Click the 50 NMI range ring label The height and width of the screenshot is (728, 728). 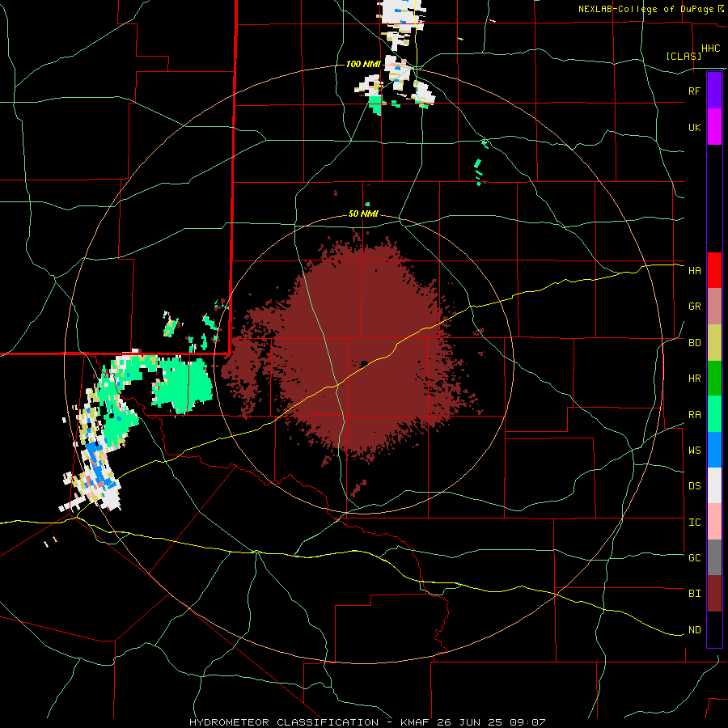click(363, 214)
